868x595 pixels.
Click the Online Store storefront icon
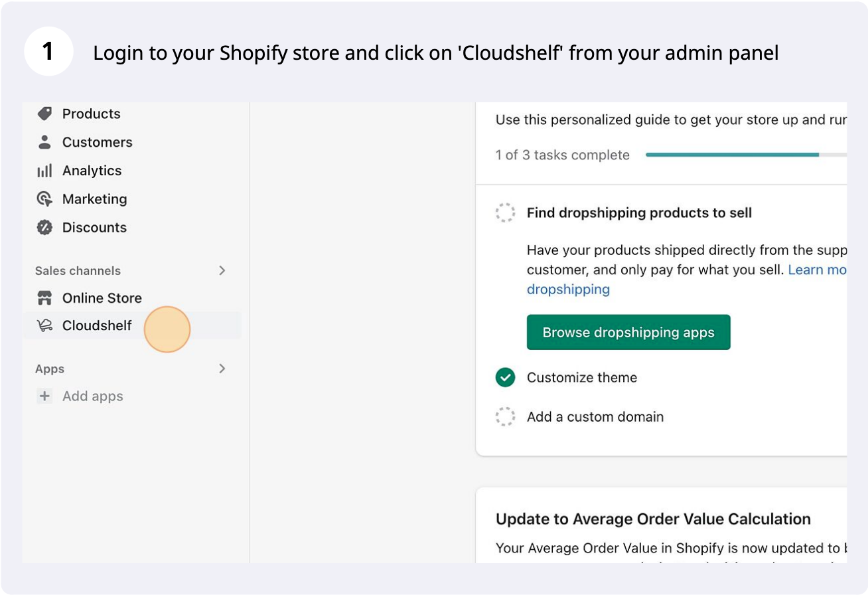(44, 298)
